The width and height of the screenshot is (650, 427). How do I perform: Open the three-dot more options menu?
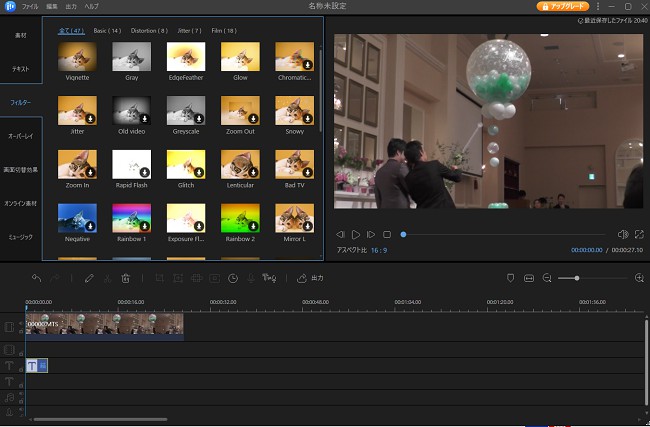tap(598, 6)
